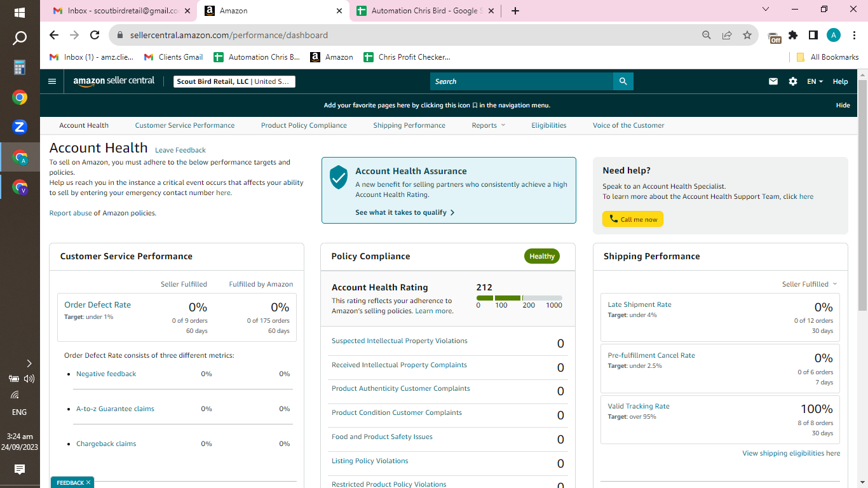868x488 pixels.
Task: Open the Late Shipment Rate link
Action: pyautogui.click(x=639, y=304)
